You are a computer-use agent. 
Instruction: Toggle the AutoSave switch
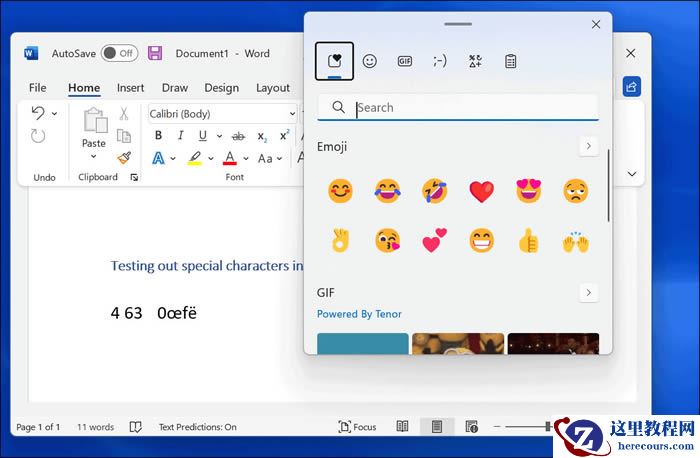coord(119,53)
